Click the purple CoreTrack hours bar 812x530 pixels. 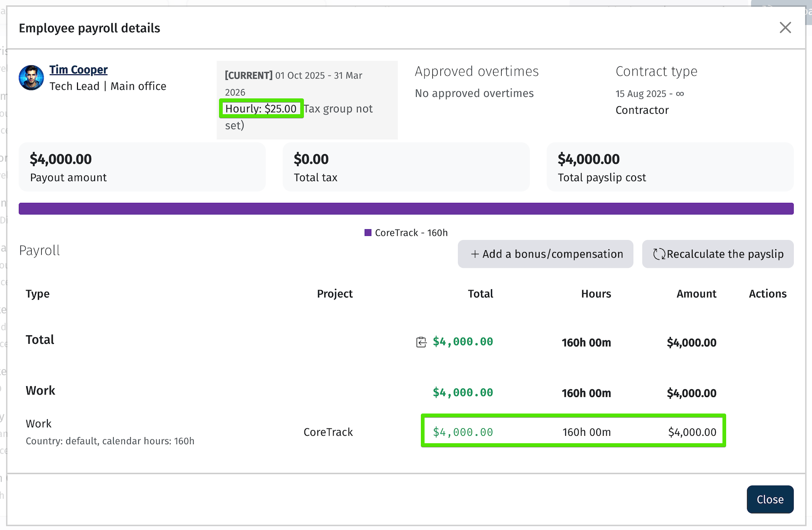(406, 209)
